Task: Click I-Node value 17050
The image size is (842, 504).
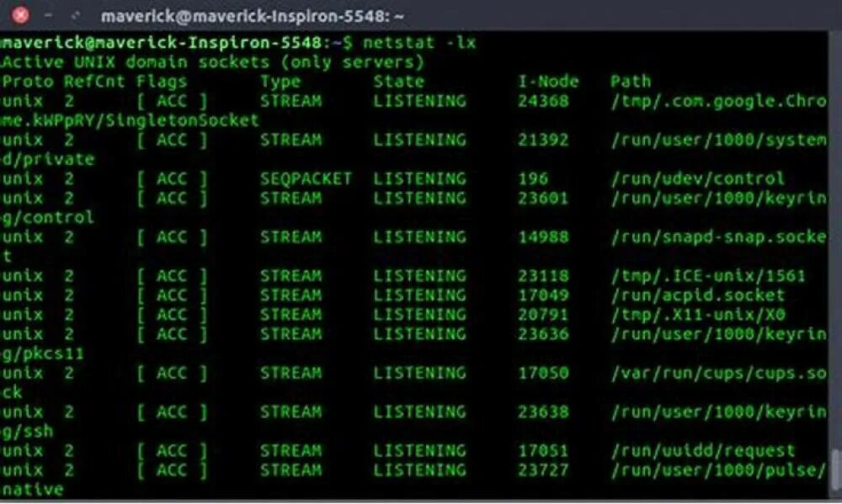Action: (x=543, y=373)
